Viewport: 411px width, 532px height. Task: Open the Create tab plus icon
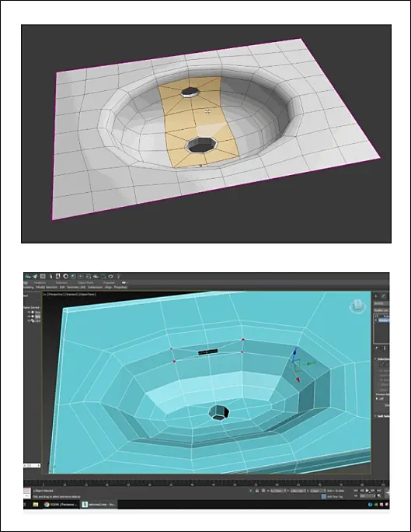tap(376, 296)
